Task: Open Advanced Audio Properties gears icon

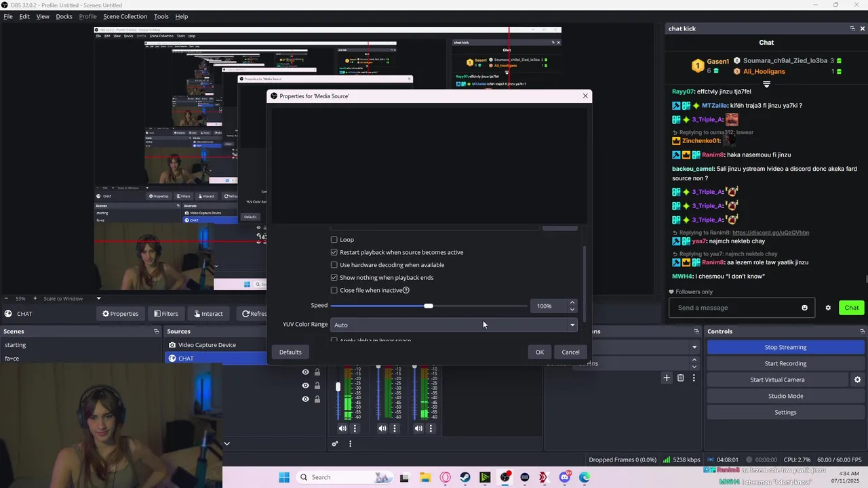Action: click(335, 444)
